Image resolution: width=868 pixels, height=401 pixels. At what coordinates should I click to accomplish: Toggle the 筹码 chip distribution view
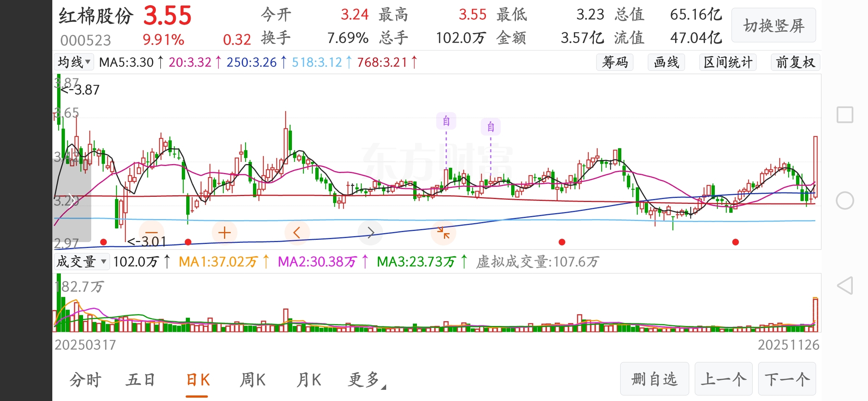pyautogui.click(x=615, y=62)
